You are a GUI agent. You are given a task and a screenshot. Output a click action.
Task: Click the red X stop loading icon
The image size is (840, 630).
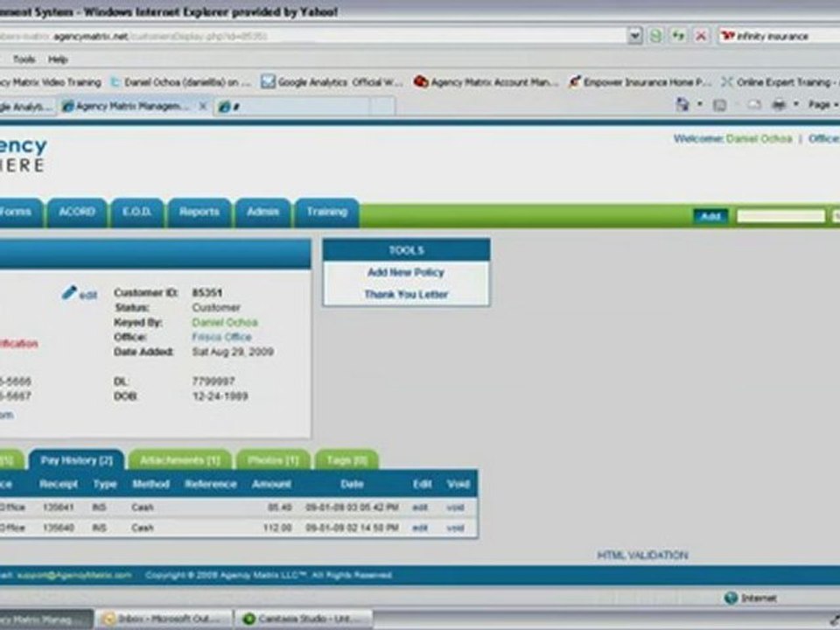tap(701, 36)
